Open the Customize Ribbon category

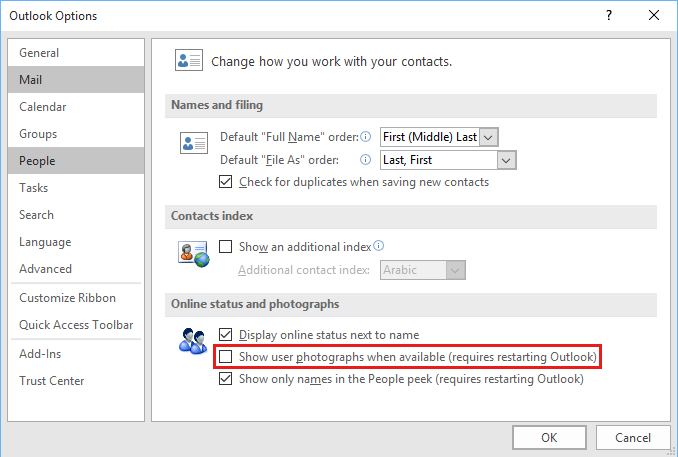click(76, 298)
